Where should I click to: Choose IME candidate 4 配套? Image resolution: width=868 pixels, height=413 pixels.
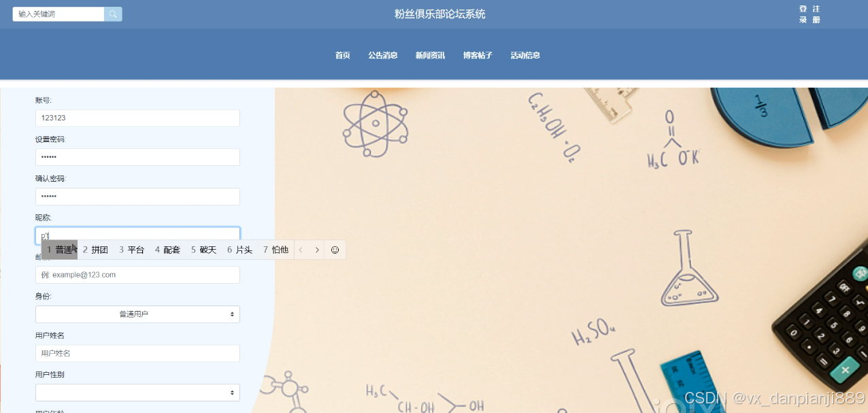click(x=168, y=250)
